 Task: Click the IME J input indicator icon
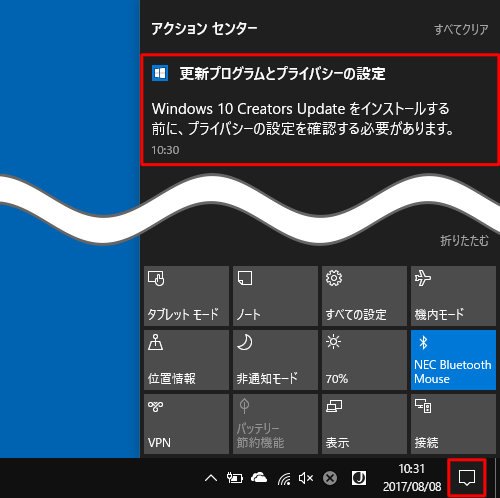[x=359, y=478]
